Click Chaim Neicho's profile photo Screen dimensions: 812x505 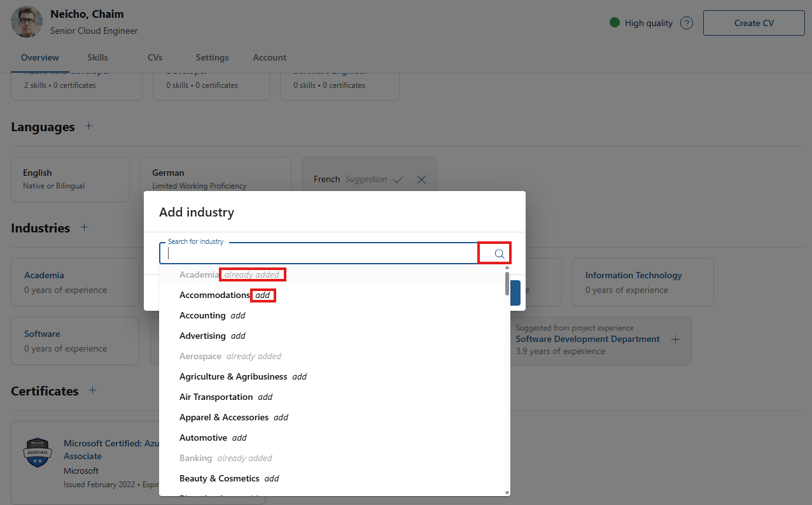click(26, 22)
